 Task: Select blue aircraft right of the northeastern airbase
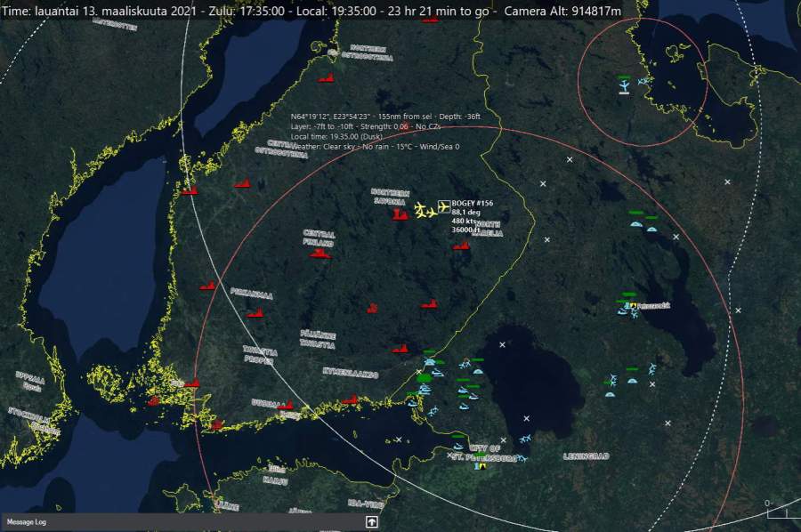[643, 81]
